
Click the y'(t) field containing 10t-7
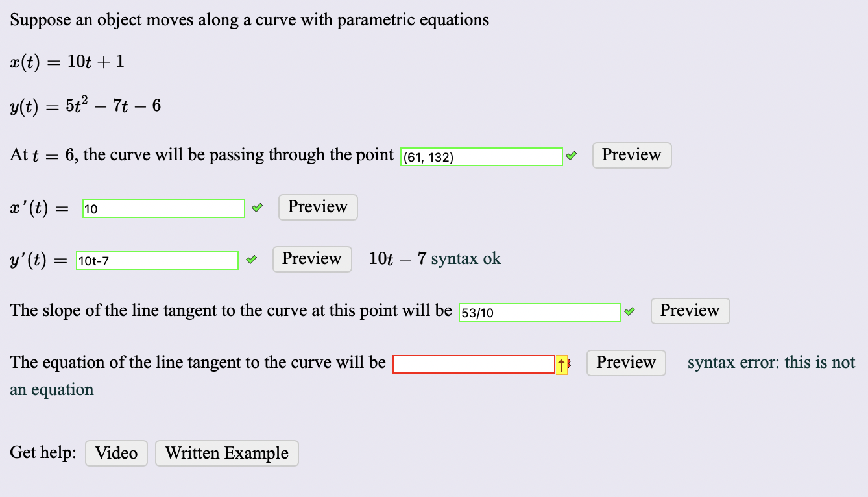(156, 260)
